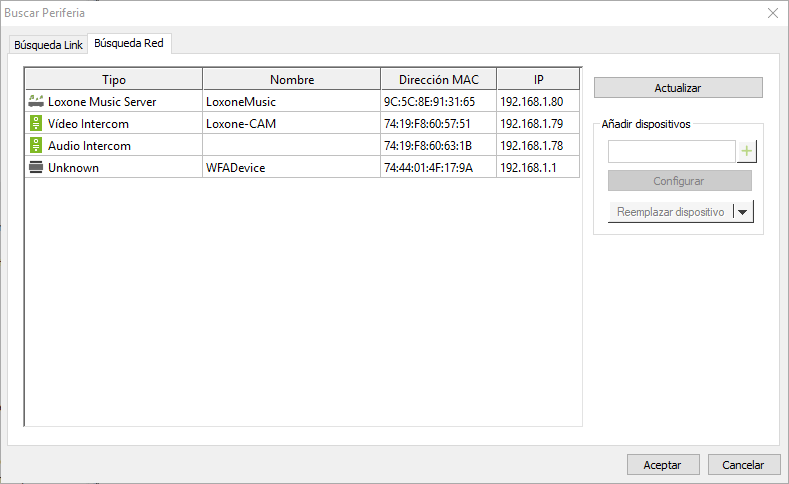The width and height of the screenshot is (789, 484).
Task: Click the Configurar button
Action: pos(679,181)
